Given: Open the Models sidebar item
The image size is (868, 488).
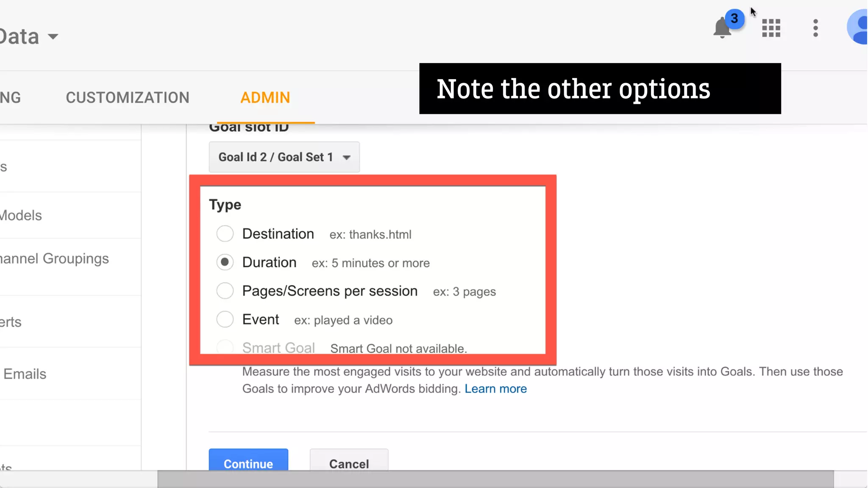Looking at the screenshot, I should click(21, 216).
